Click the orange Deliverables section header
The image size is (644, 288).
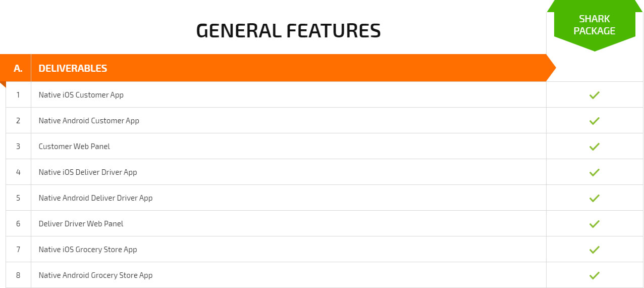pos(278,68)
